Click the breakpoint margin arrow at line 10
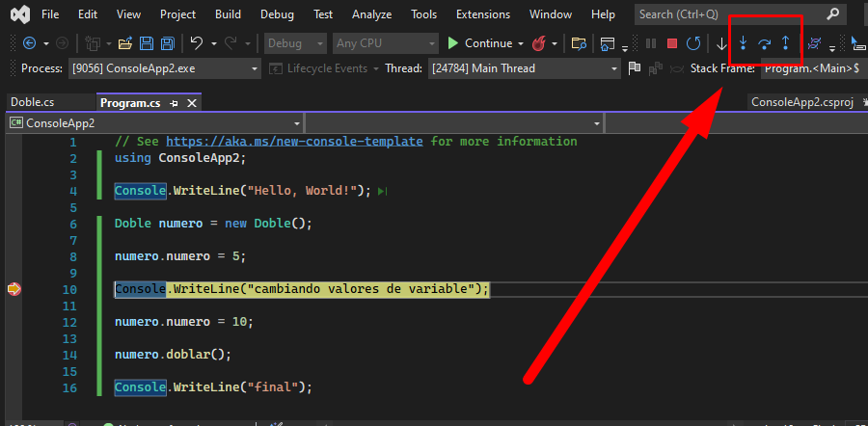 point(14,289)
